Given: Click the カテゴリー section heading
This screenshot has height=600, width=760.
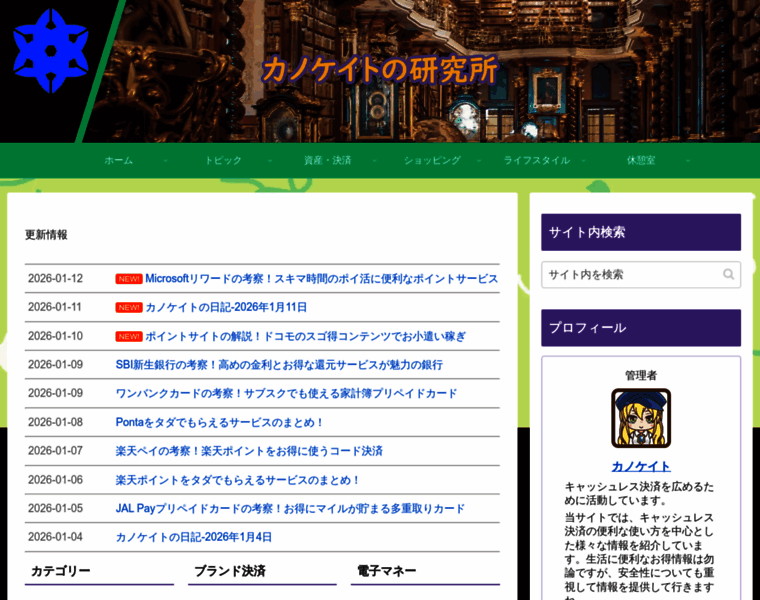Looking at the screenshot, I should [61, 571].
